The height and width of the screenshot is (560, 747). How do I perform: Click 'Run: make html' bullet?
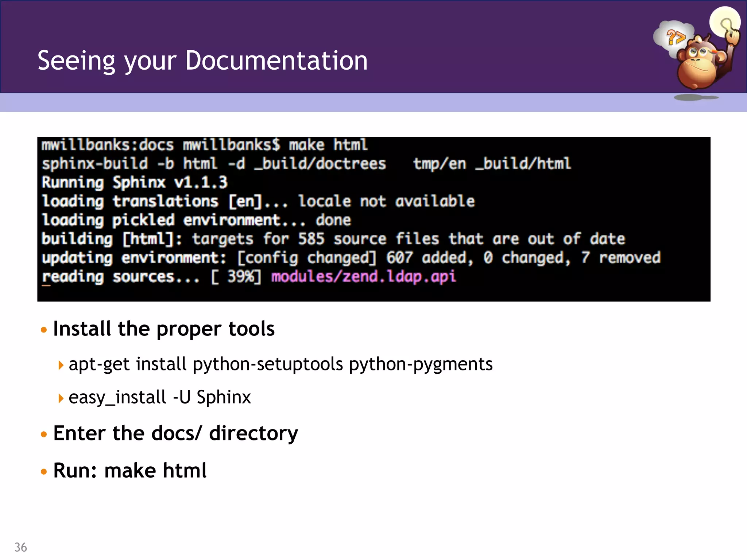coord(130,470)
